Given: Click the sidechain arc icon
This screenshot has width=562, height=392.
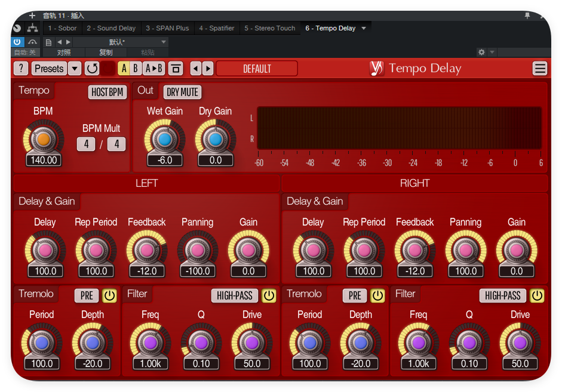Looking at the screenshot, I should click(33, 42).
